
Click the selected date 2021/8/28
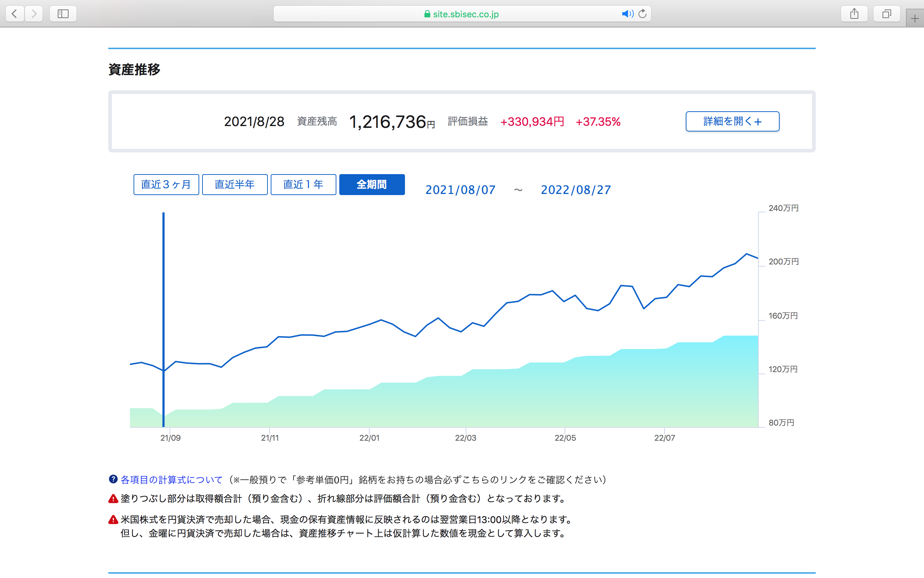pos(254,122)
